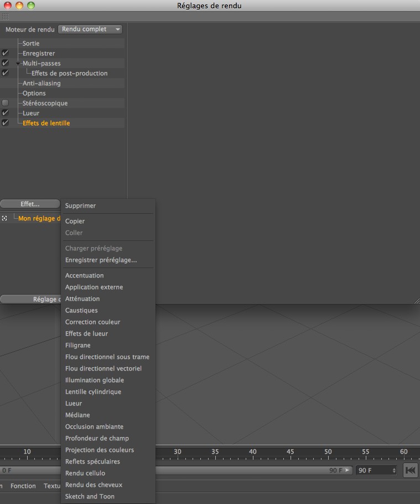Open the Moteur de rendu dropdown
Image resolution: width=420 pixels, height=504 pixels.
(90, 29)
